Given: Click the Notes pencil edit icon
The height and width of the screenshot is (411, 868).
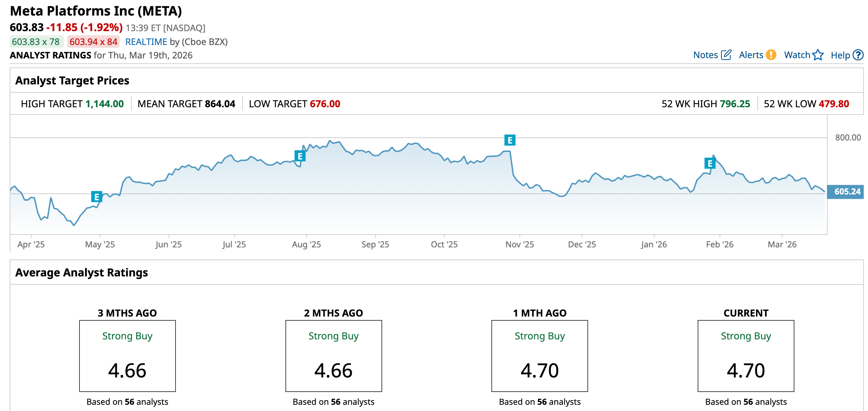Looking at the screenshot, I should pos(726,55).
